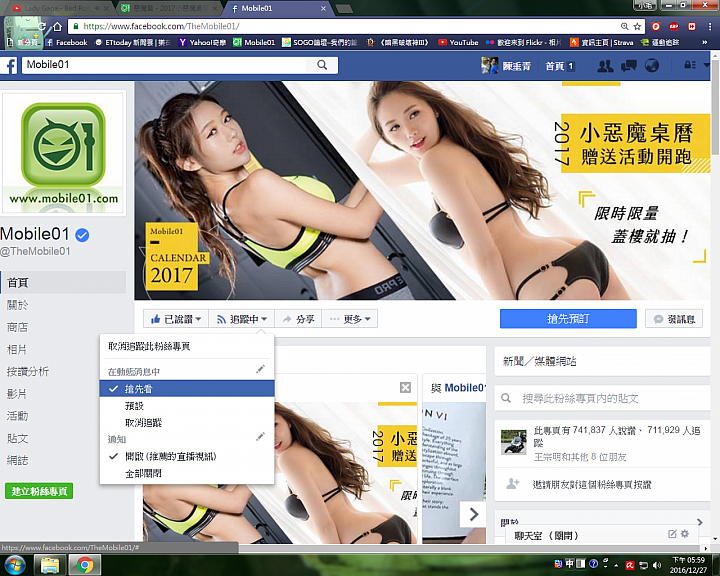Close the post card with X icon

click(405, 388)
